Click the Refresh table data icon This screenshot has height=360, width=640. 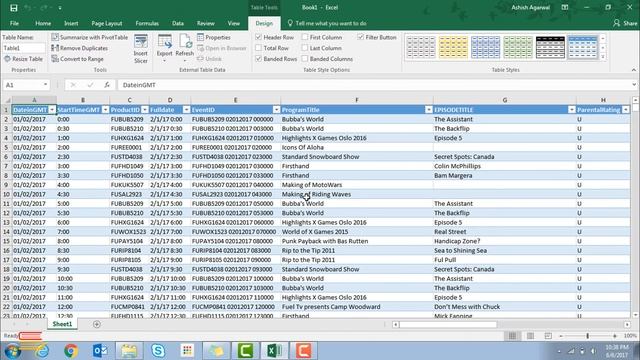184,48
